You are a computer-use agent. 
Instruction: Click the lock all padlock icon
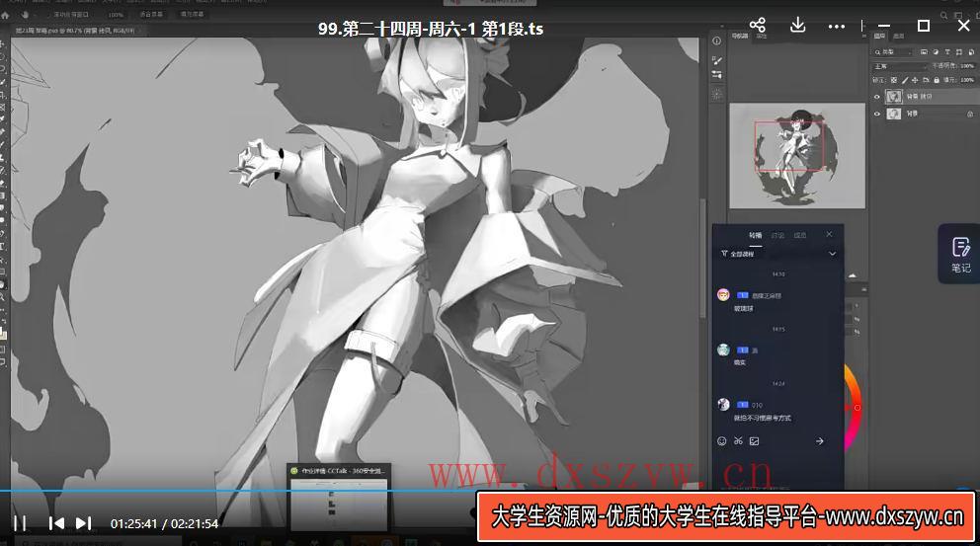[x=937, y=80]
